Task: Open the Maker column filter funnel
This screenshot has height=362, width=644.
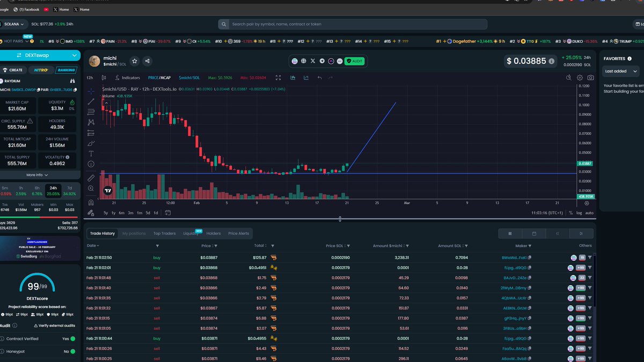Action: [x=531, y=246]
